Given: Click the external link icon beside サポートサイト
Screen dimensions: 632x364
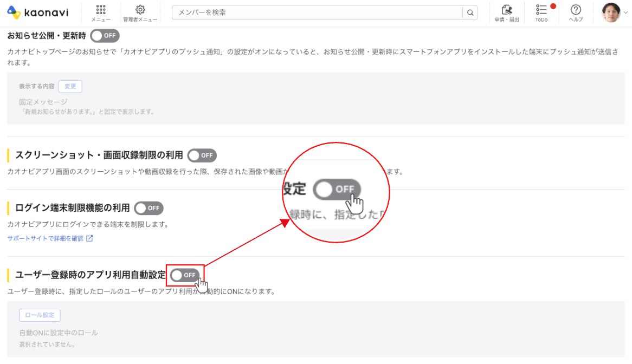Looking at the screenshot, I should point(90,238).
